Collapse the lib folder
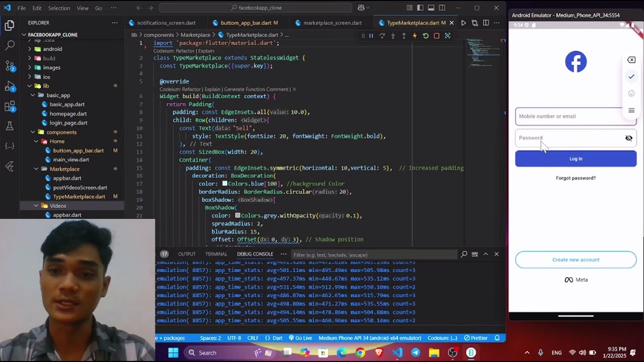The height and width of the screenshot is (362, 644). 45,86
